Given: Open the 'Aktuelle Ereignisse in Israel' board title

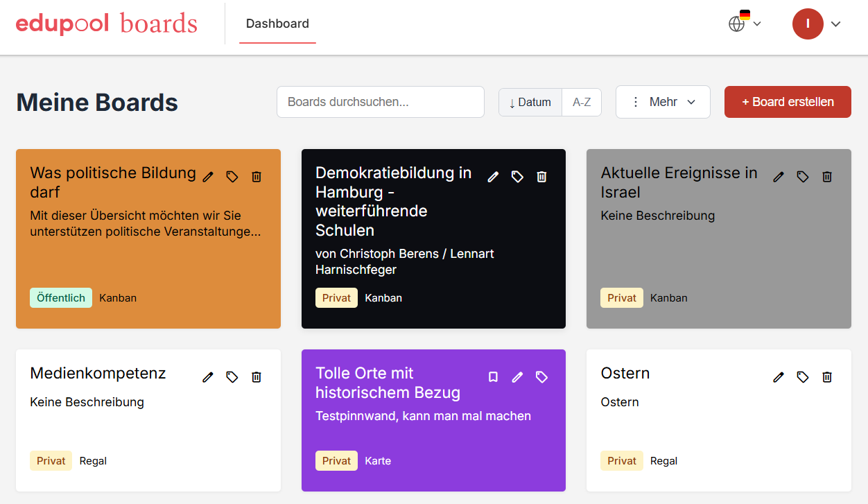Looking at the screenshot, I should point(679,182).
